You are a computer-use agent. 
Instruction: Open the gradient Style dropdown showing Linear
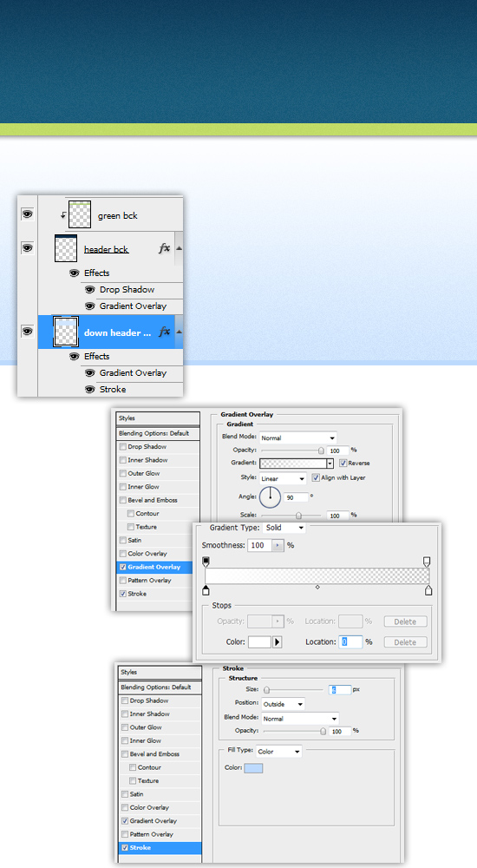point(283,478)
